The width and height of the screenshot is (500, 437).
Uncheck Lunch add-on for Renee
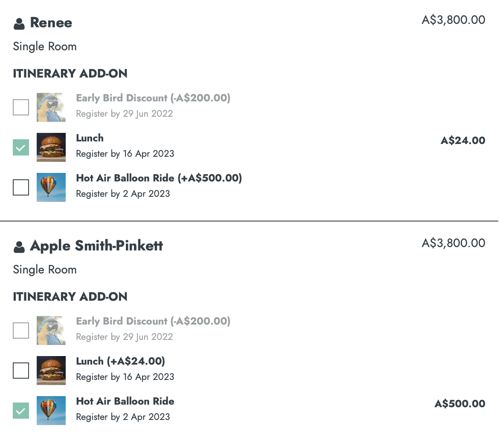click(21, 147)
